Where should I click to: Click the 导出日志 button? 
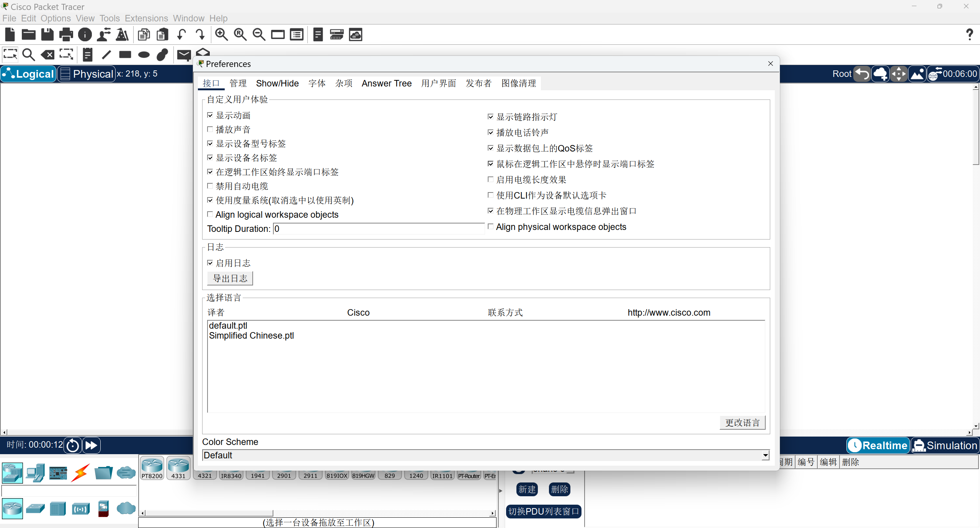[x=230, y=279]
